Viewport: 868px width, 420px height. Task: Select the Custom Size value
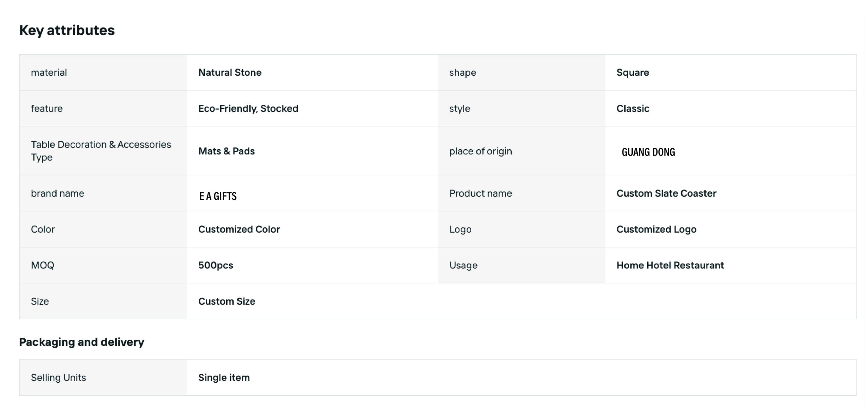coord(226,301)
